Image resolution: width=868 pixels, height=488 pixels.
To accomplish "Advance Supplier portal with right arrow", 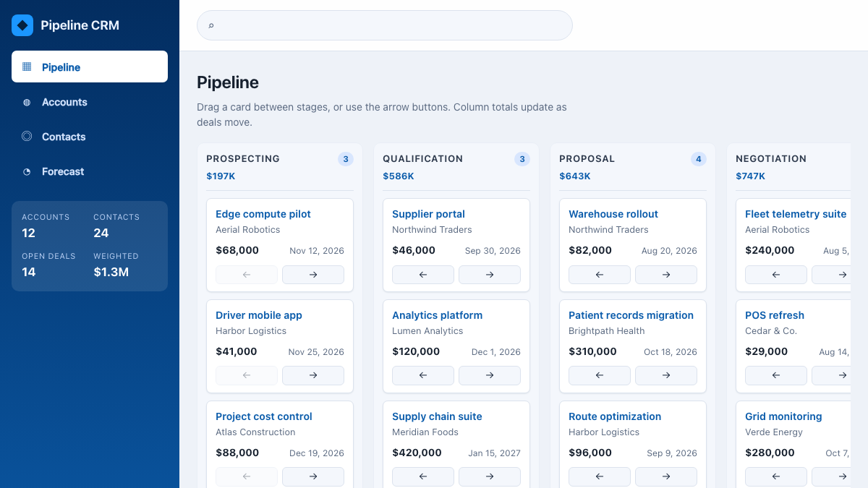I will click(x=490, y=275).
